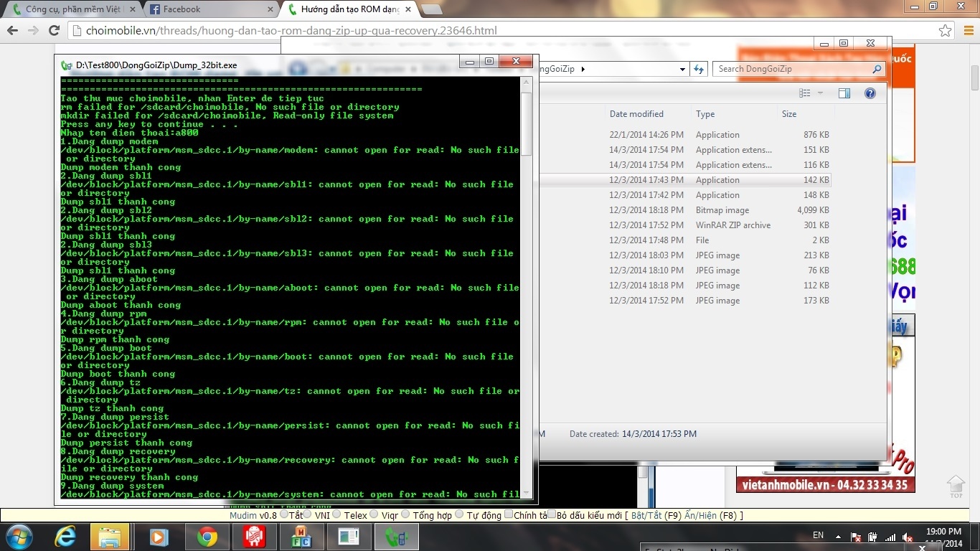Sort by Size column
This screenshot has height=551, width=980.
pos(789,114)
